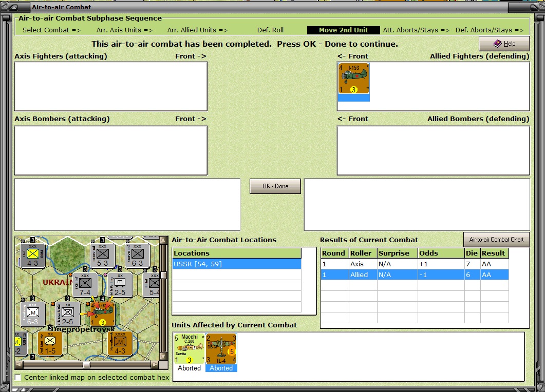Click the -1 odds cell in Allied row
The image size is (545, 392).
click(x=441, y=275)
